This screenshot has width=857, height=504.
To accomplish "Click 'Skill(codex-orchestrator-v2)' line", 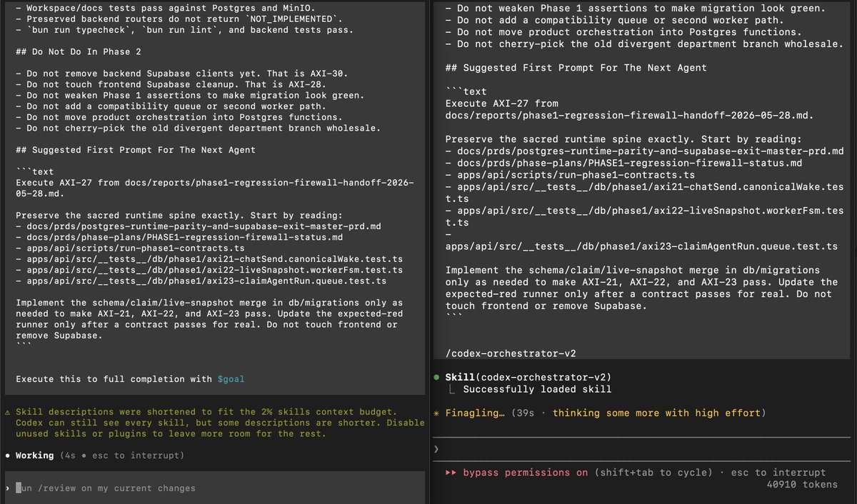I will click(528, 377).
